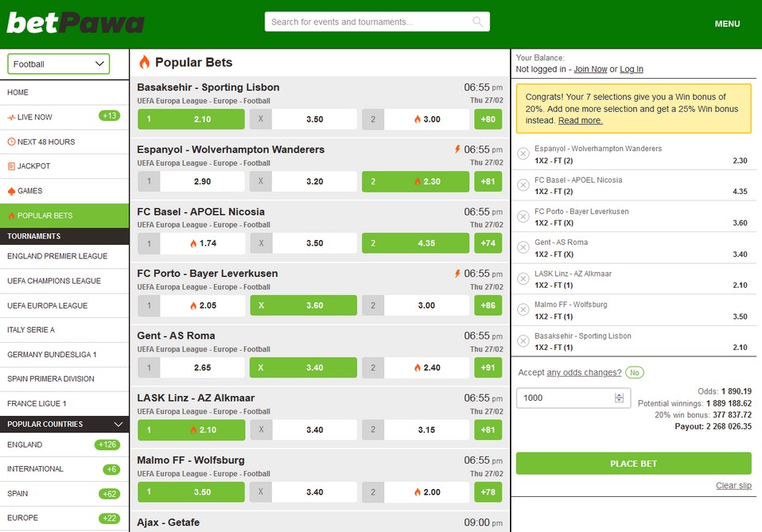Select Basaksehir win at 2.10

(x=191, y=119)
